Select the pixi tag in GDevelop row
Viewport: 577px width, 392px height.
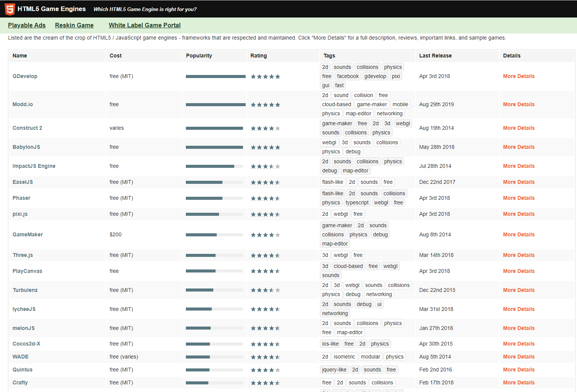pos(396,76)
